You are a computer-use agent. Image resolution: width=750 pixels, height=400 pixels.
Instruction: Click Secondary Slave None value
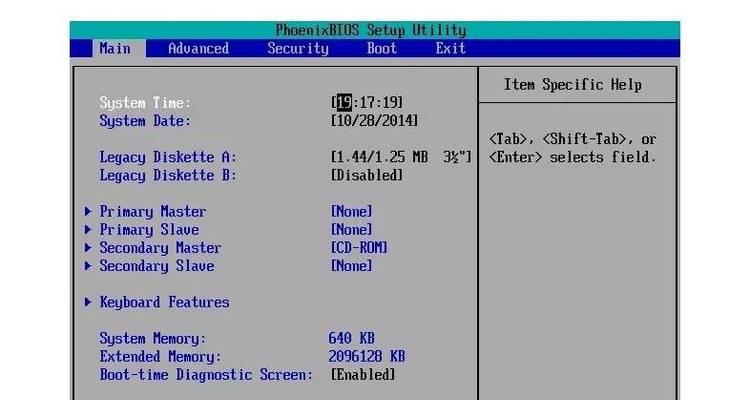coord(351,266)
